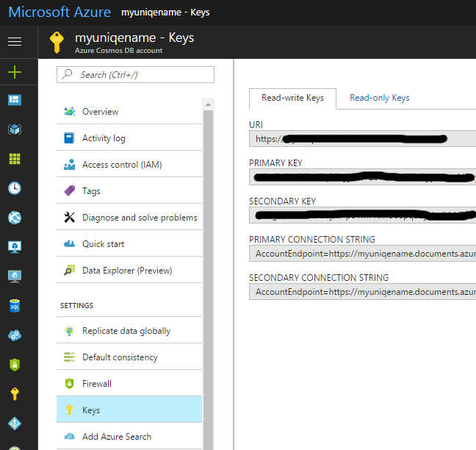Image resolution: width=476 pixels, height=450 pixels.
Task: Open the gray monitor virtual machines icon
Action: pos(15,276)
